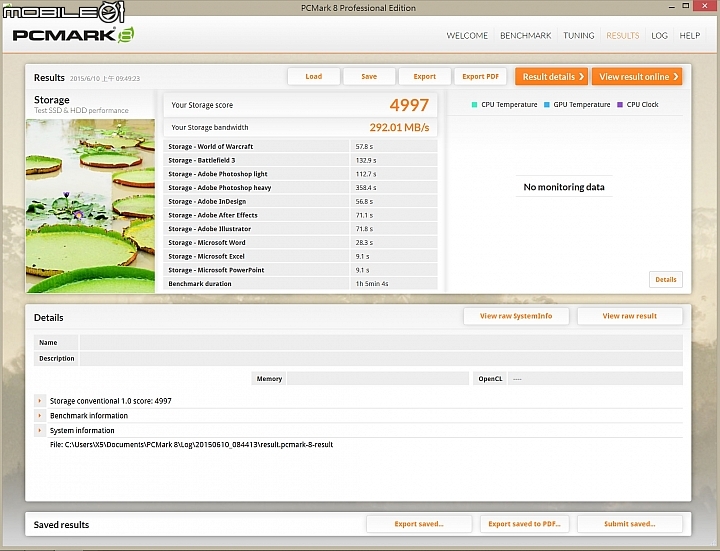Open the WELCOME tab
The width and height of the screenshot is (720, 551).
click(467, 35)
